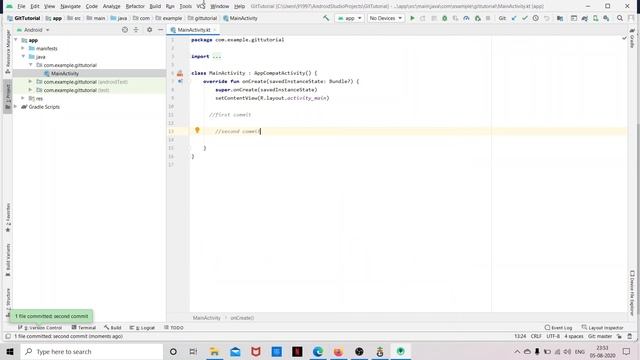Select the MainActivity.kt editor tab

tap(193, 30)
